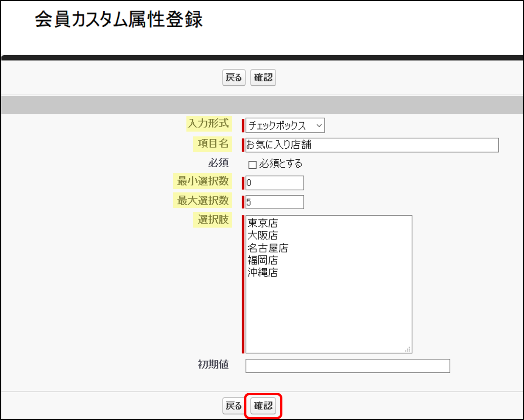The width and height of the screenshot is (524, 420).
Task: Focus the 項目名 field containing お気に入り店舗
Action: pos(372,145)
